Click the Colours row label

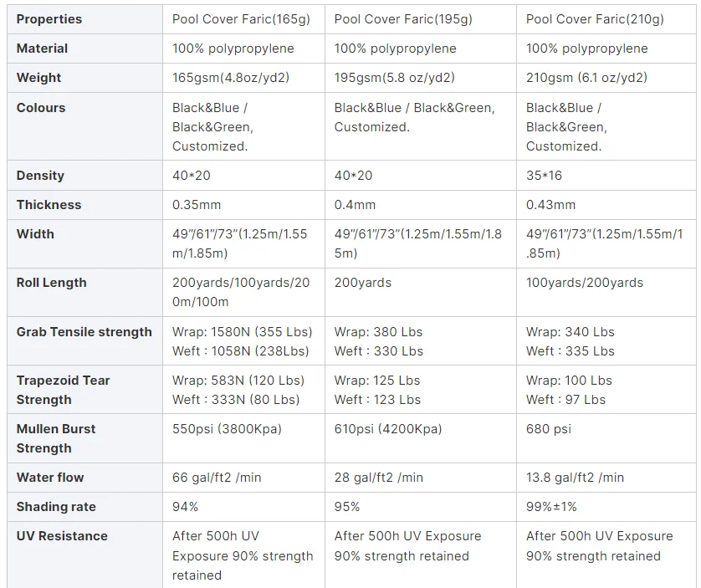point(40,108)
